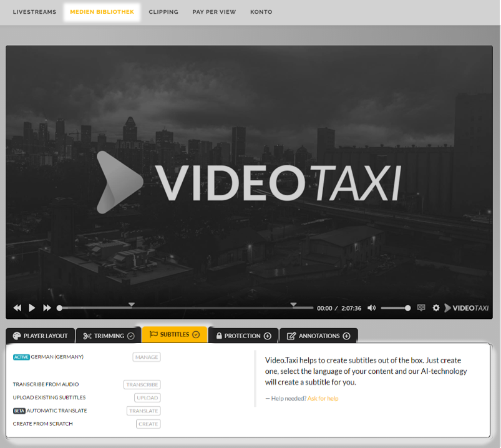
Task: Open the Livestreams menu
Action: [34, 12]
